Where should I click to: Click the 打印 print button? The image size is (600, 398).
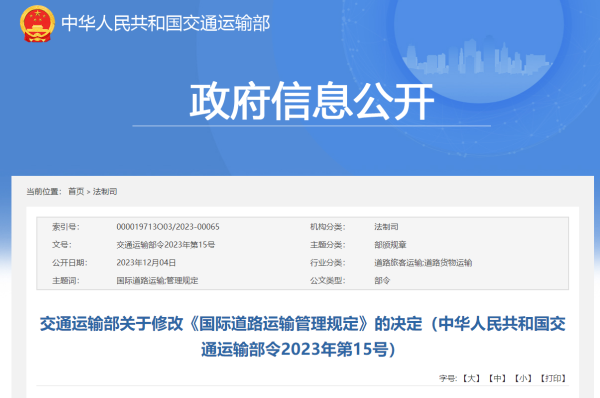tap(553, 378)
